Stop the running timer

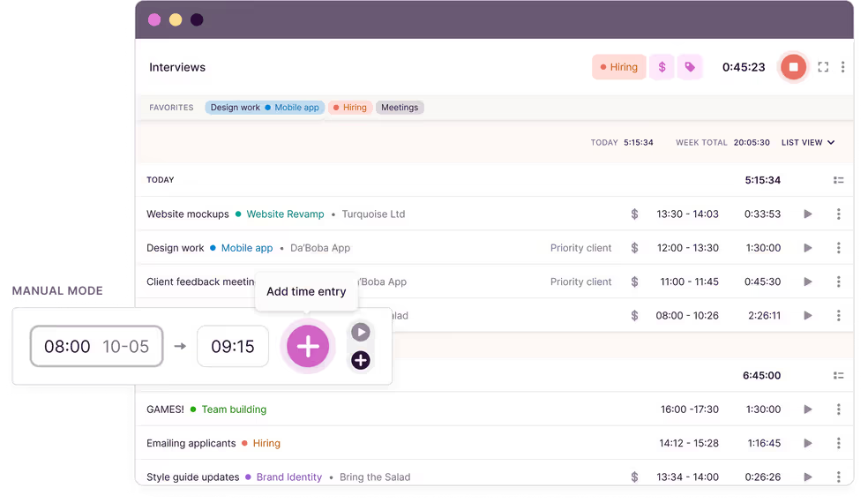click(x=793, y=67)
